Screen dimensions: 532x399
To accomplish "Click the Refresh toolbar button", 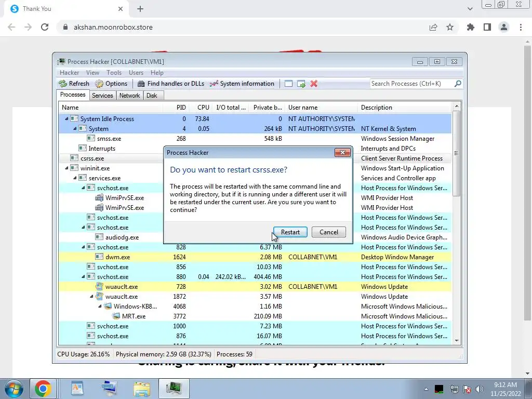I will (74, 84).
